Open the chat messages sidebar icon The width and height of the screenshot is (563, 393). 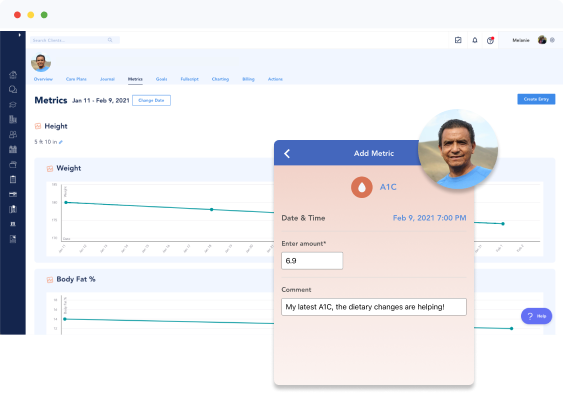pyautogui.click(x=13, y=89)
